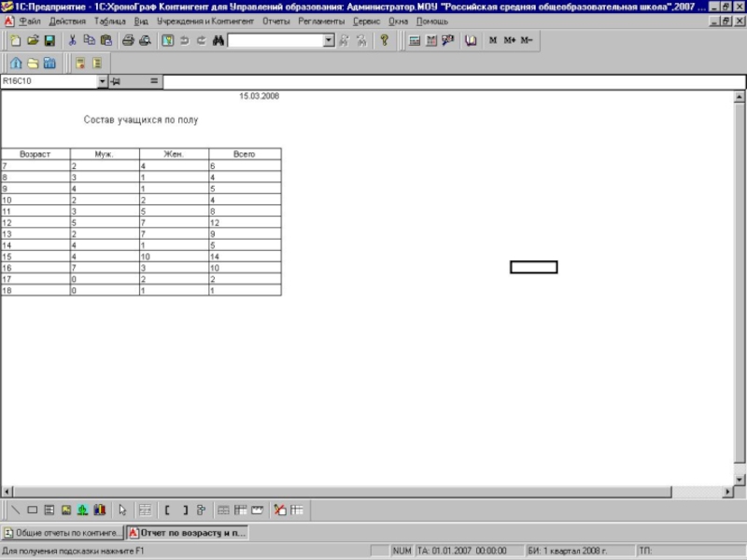Click the right bracket grouping icon

tap(185, 510)
